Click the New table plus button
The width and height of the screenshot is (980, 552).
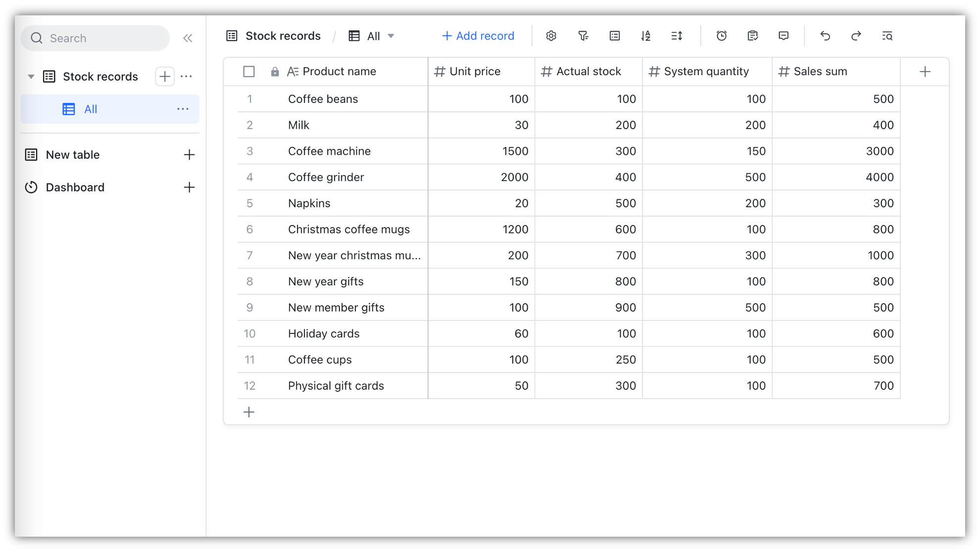pos(190,155)
